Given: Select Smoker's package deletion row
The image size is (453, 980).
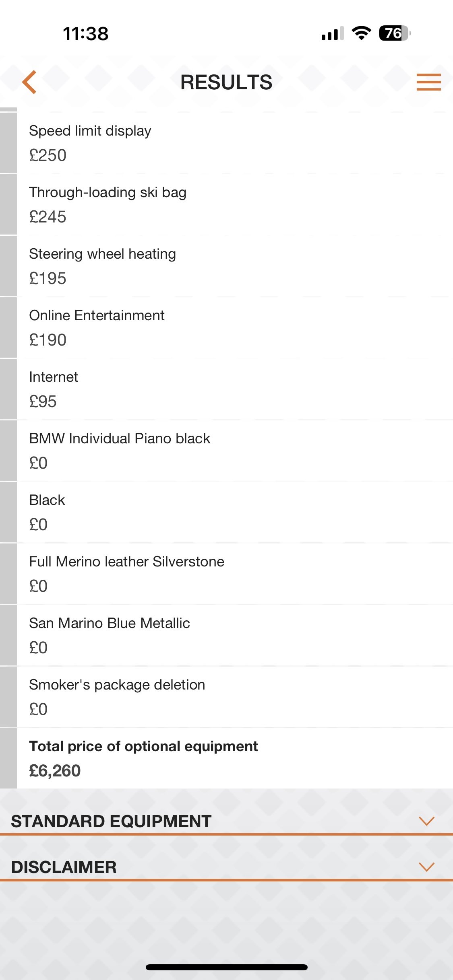Looking at the screenshot, I should click(x=117, y=696).
